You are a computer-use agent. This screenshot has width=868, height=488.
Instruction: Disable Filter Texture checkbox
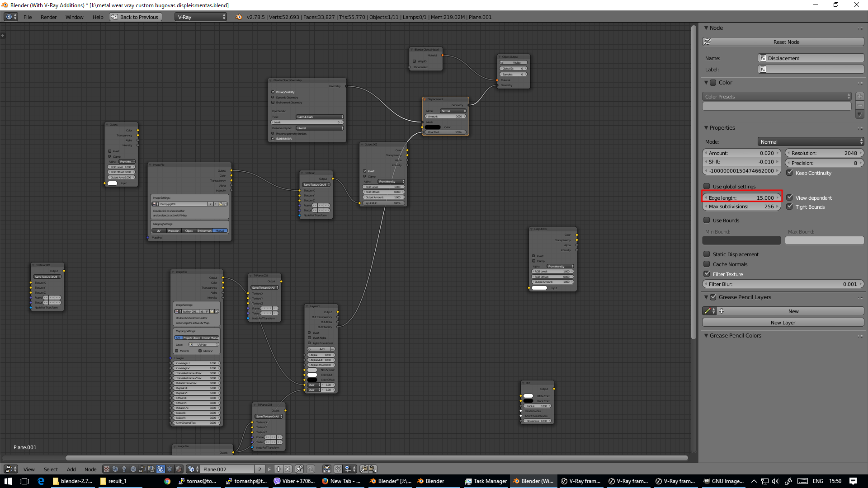(707, 274)
